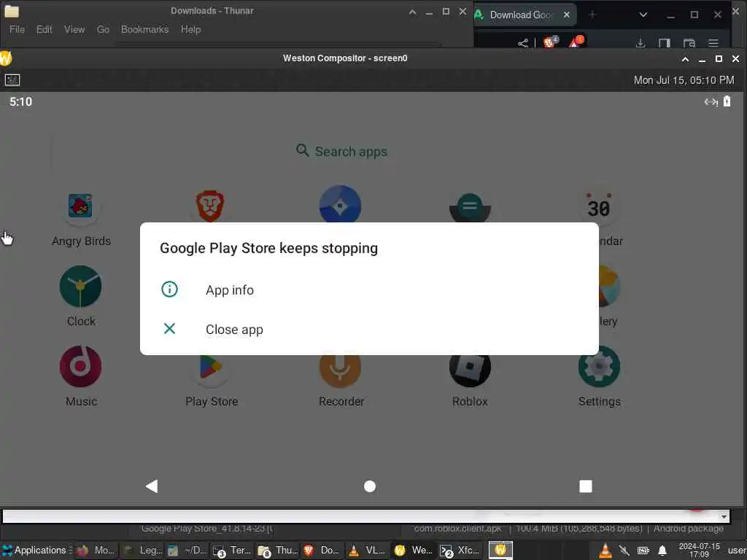Switch to the VL... taskbar window
This screenshot has height=560, width=747.
coord(368,550)
